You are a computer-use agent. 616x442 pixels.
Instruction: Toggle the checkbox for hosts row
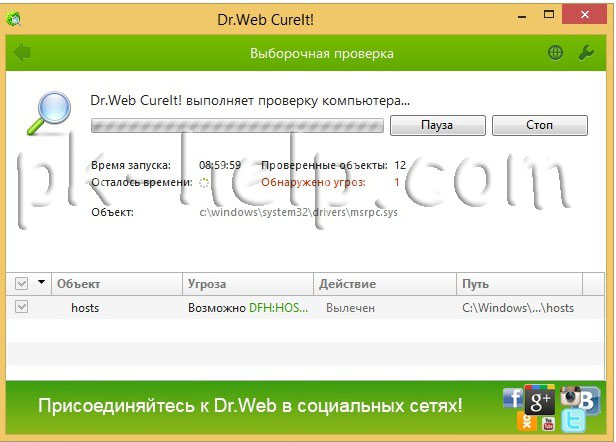(x=22, y=307)
